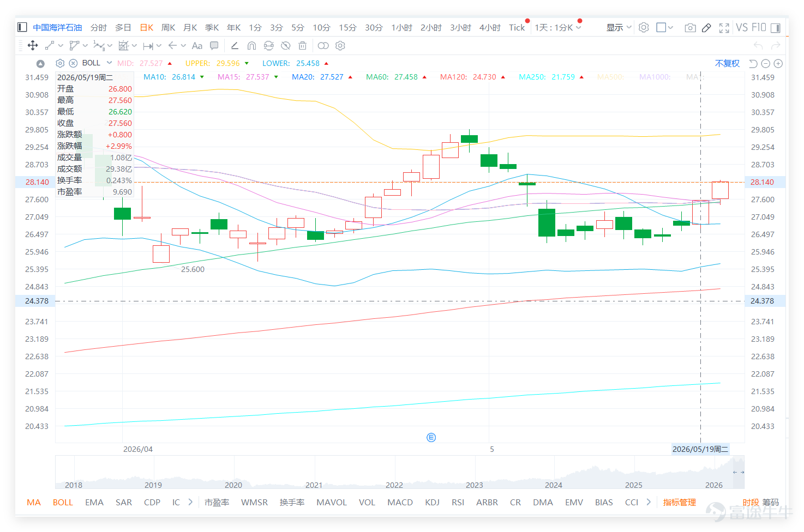Click the overlapping circles overlay icon
This screenshot has height=532, width=804.
pyautogui.click(x=323, y=46)
